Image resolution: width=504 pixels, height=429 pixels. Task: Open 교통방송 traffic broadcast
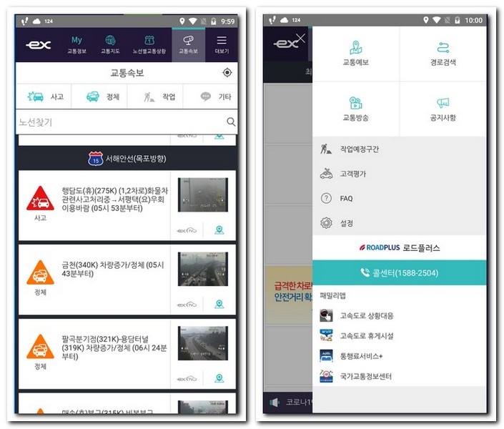(356, 109)
